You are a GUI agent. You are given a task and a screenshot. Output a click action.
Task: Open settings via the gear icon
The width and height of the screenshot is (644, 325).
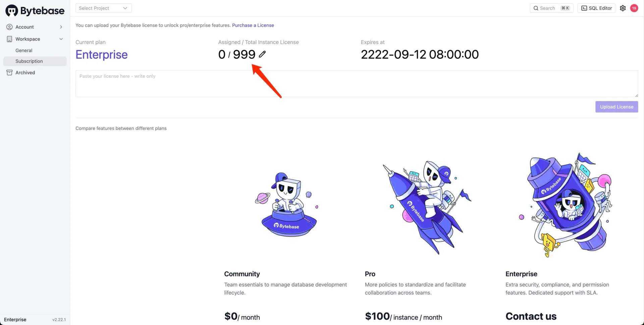[623, 8]
